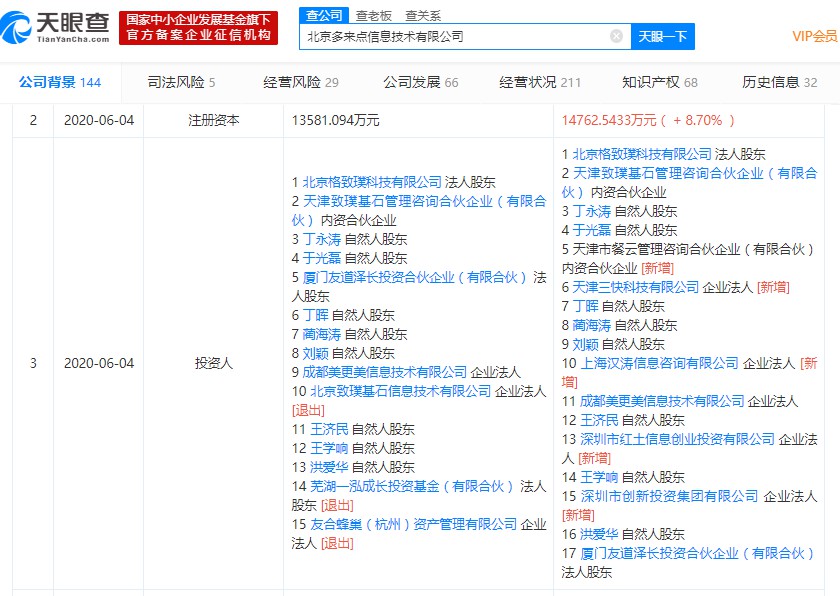
Task: Open 丁晖 in the before-change column
Action: (315, 315)
